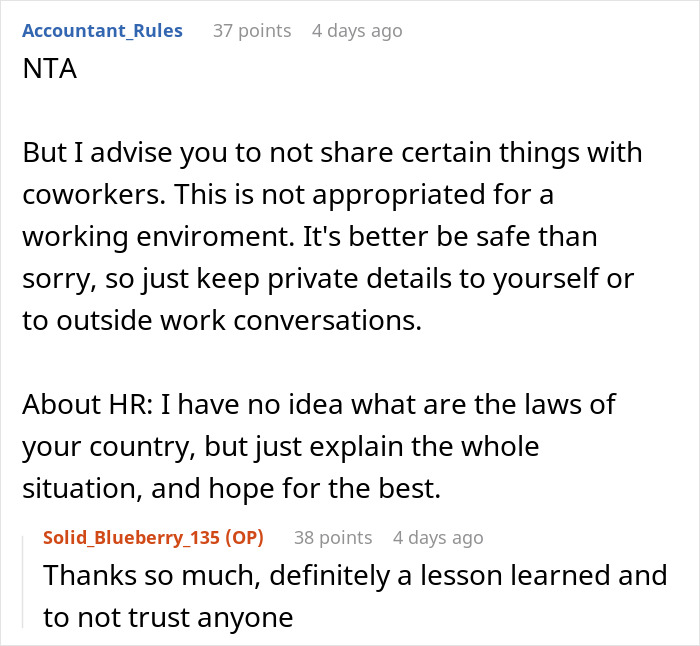Click the NTA verdict text
Viewport: 700px width, 646px height.
(46, 73)
